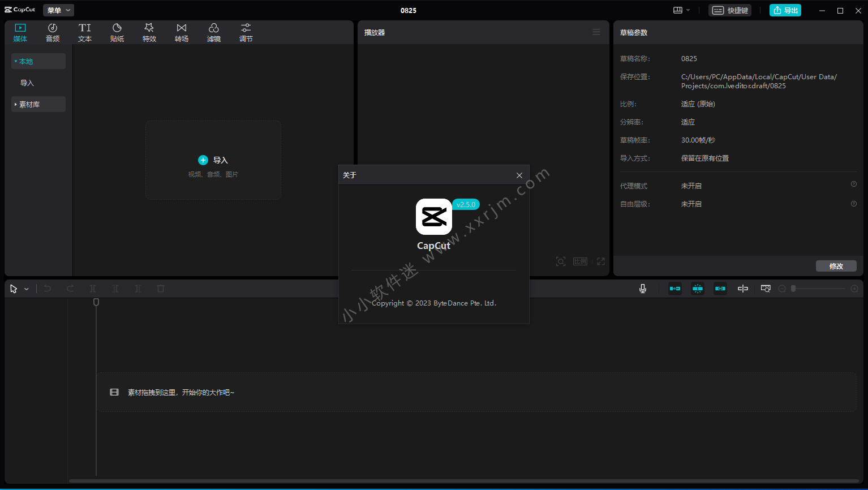The width and height of the screenshot is (868, 490).
Task: Open the 滤镜 (Filters) tab
Action: [214, 33]
